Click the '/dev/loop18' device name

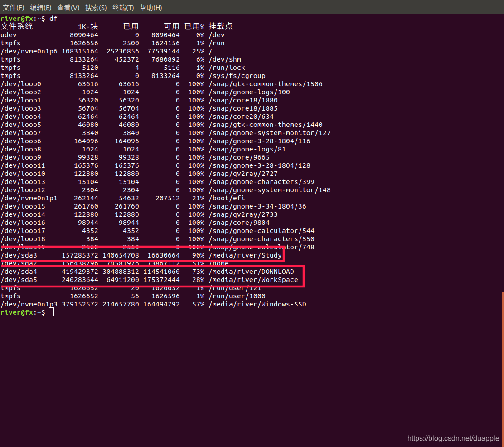click(23, 239)
